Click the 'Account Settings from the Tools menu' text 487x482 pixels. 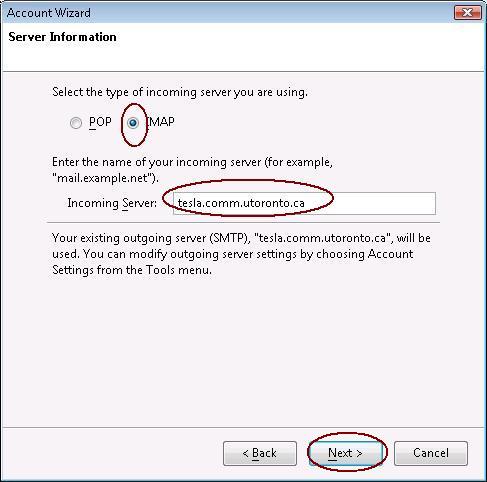[x=132, y=269]
